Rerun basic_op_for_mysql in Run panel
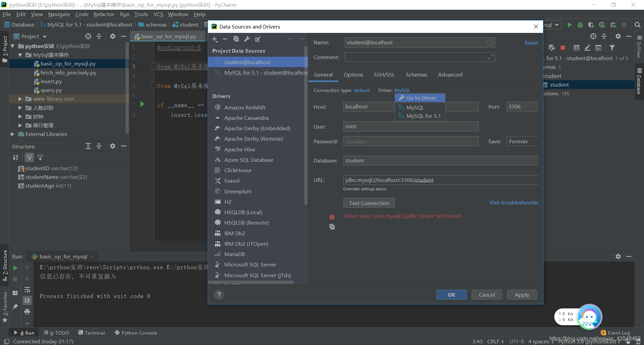The height and width of the screenshot is (345, 644). tap(15, 268)
